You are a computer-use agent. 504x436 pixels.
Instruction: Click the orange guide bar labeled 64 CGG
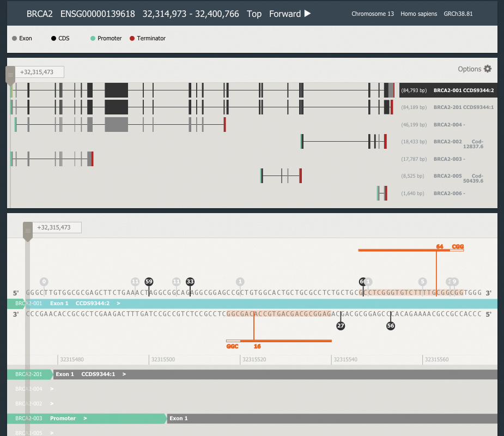pyautogui.click(x=403, y=250)
